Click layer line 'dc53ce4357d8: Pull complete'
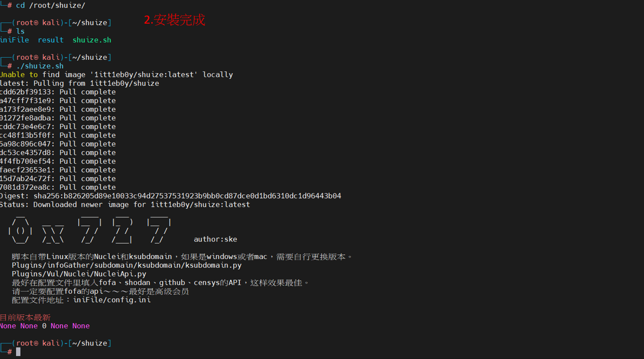644x359 pixels. click(58, 153)
